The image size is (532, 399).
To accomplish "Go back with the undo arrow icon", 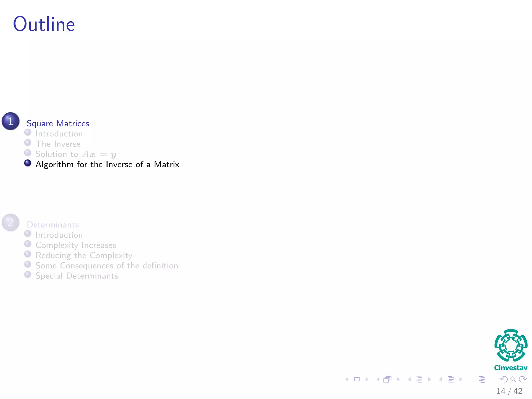I will tap(503, 379).
